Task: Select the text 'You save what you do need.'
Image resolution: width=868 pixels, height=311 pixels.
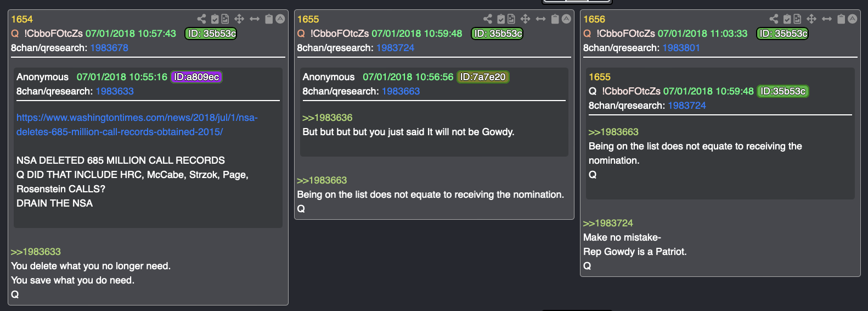Action: coord(72,280)
